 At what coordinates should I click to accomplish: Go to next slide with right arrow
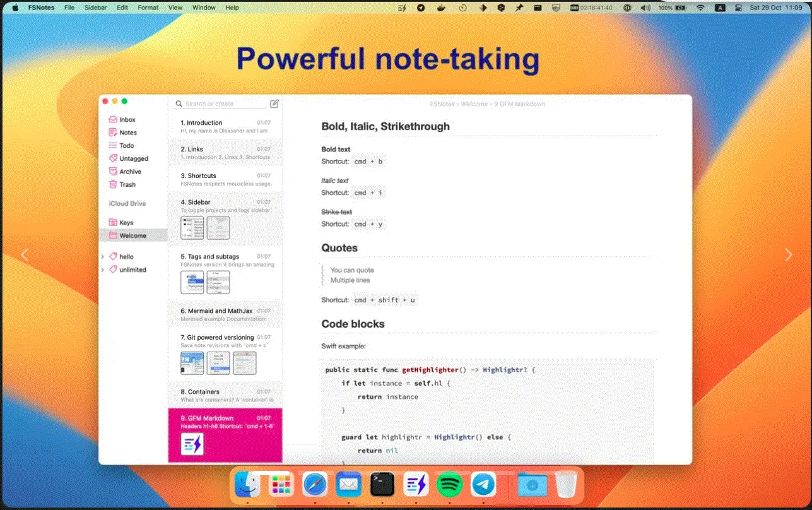[x=788, y=255]
